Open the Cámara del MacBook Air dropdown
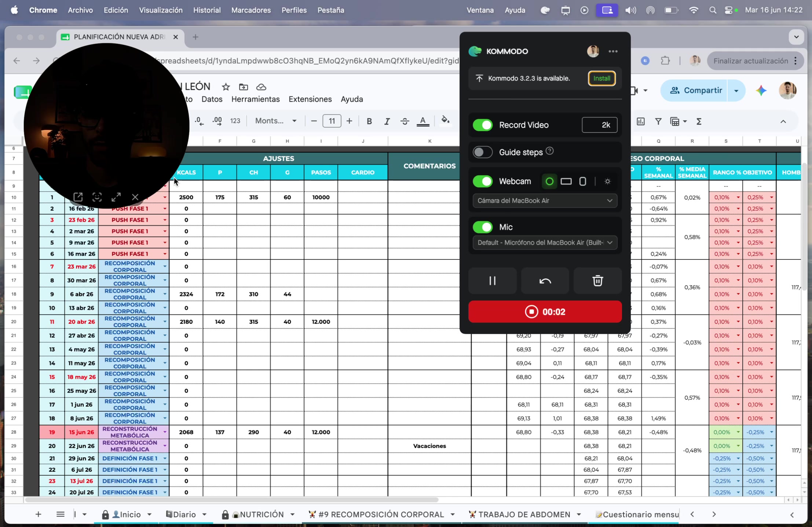This screenshot has height=527, width=812. (545, 200)
